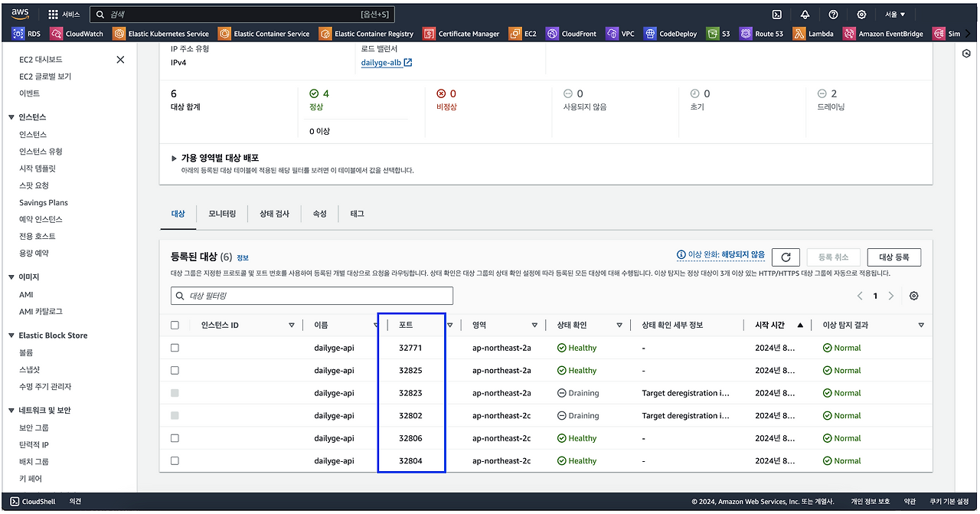Collapse the 인스턴스 sidebar group
Image resolution: width=980 pixels, height=514 pixels.
(11, 117)
